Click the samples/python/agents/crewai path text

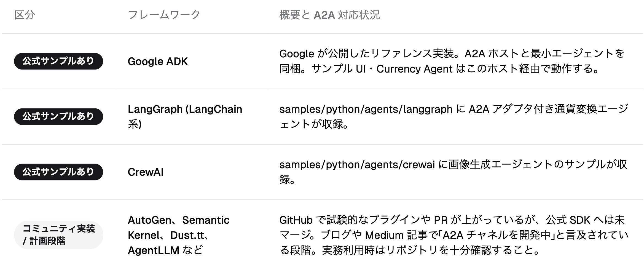pyautogui.click(x=357, y=165)
